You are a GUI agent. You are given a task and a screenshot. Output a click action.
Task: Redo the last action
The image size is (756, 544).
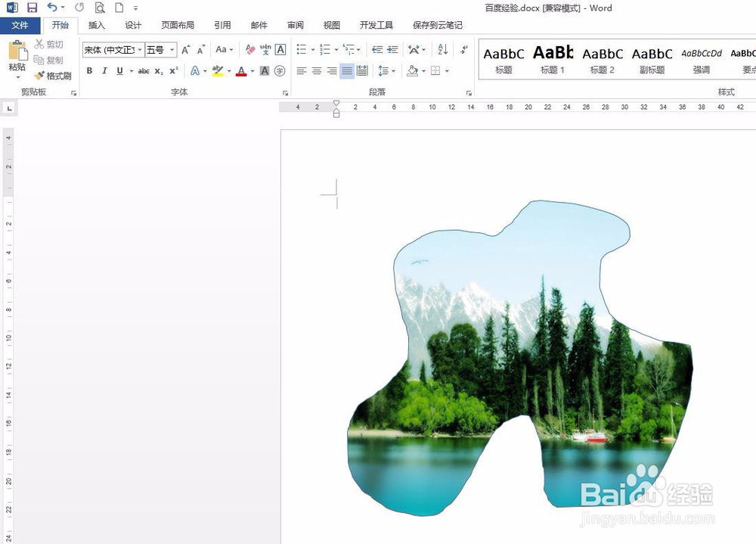(x=79, y=8)
